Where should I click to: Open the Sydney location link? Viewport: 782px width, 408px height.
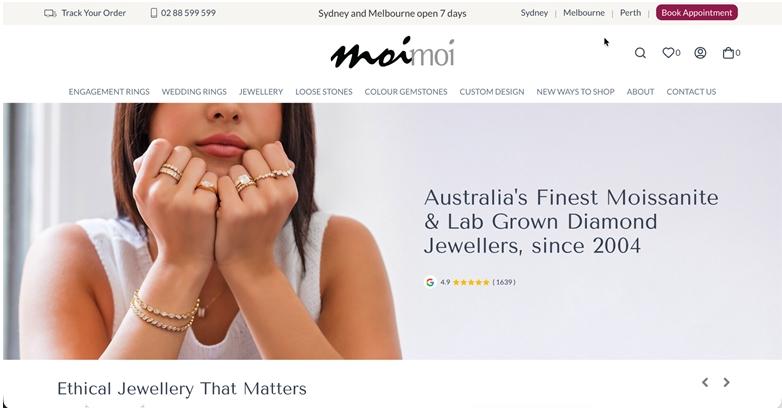pyautogui.click(x=534, y=13)
